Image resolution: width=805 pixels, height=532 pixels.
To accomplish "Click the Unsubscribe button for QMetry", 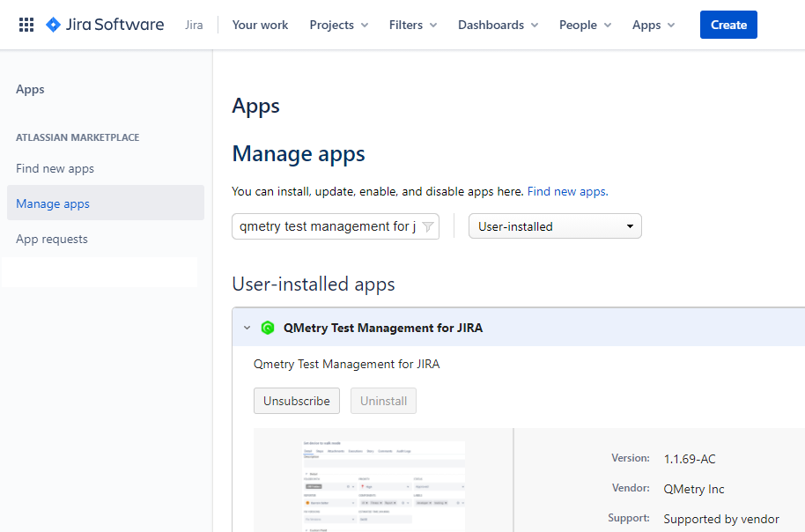I will (x=296, y=400).
